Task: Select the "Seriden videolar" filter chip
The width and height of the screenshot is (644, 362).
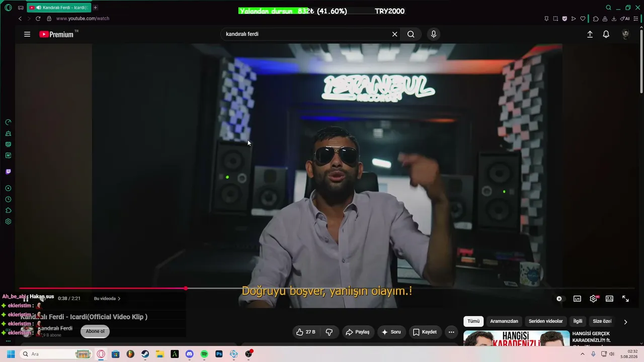Action: click(x=546, y=321)
